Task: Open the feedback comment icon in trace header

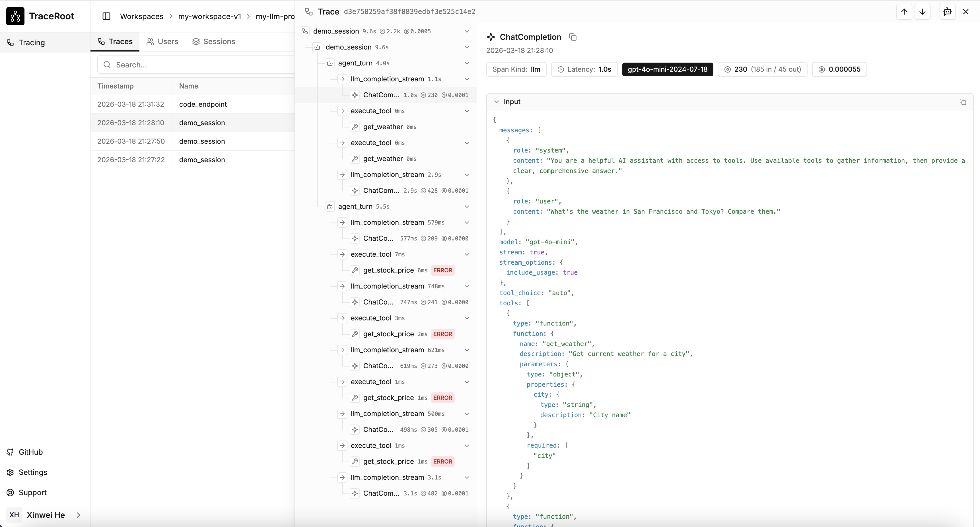Action: click(947, 12)
